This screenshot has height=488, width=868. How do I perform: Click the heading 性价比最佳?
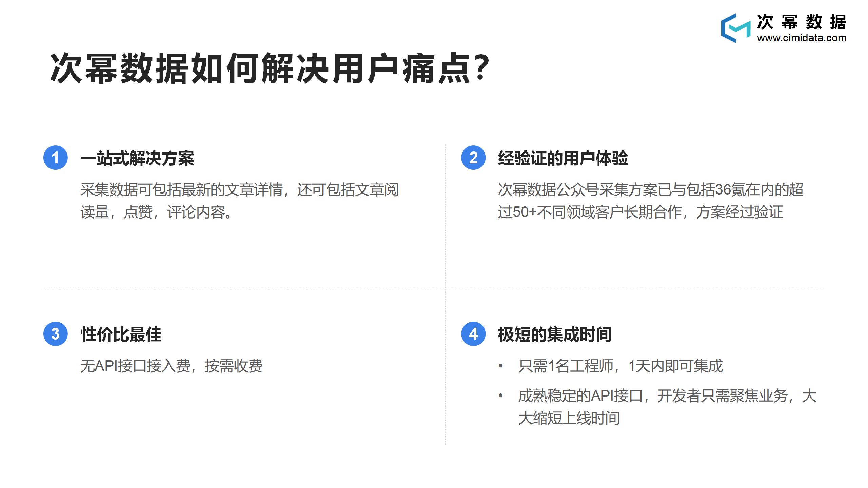point(121,334)
